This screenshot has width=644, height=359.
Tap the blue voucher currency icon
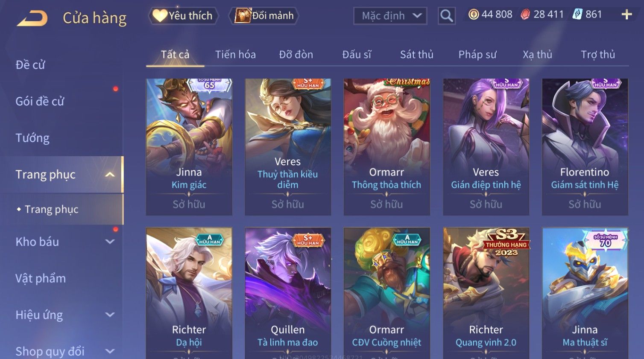(577, 15)
